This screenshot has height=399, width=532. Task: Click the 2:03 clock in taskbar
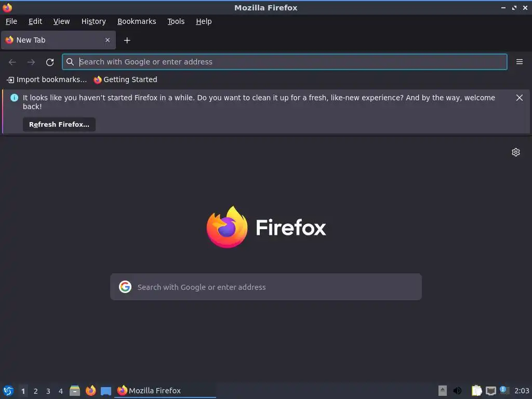[522, 391]
